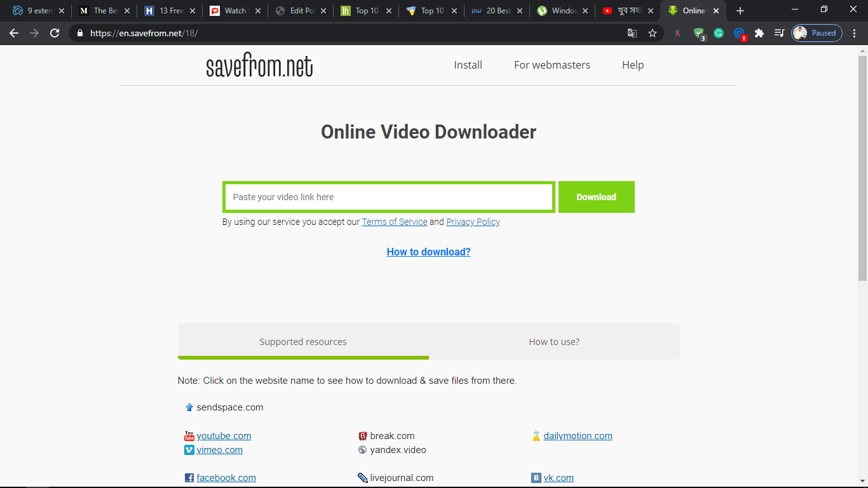This screenshot has height=488, width=868.
Task: Open the facebook.com link
Action: point(226,478)
